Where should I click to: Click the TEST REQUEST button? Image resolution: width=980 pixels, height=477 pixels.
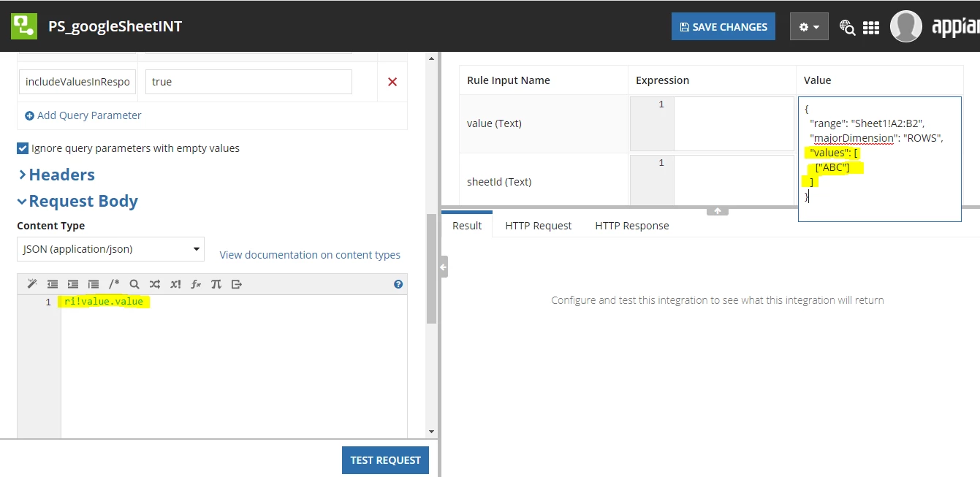pyautogui.click(x=385, y=460)
